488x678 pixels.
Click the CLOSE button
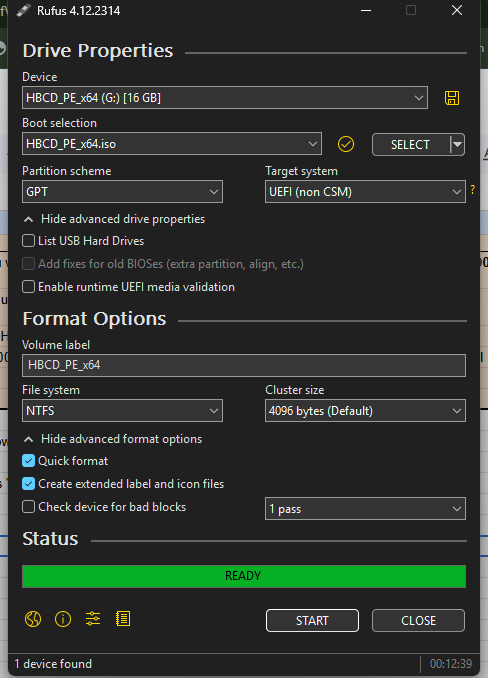pyautogui.click(x=418, y=620)
